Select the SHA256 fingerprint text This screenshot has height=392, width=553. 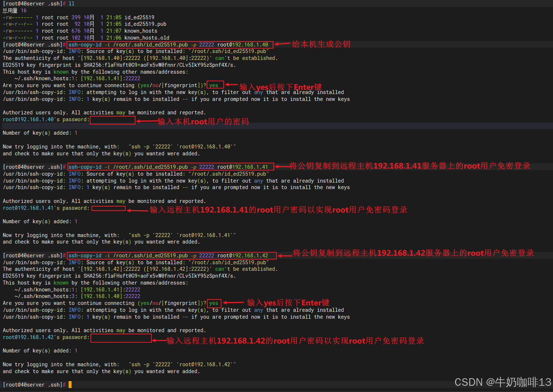coord(145,65)
